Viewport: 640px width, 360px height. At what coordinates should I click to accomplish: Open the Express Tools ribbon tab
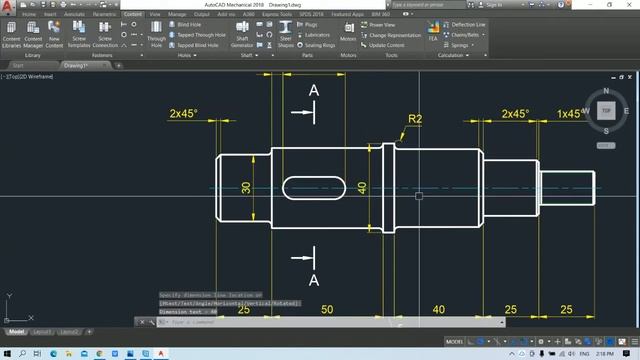click(277, 14)
